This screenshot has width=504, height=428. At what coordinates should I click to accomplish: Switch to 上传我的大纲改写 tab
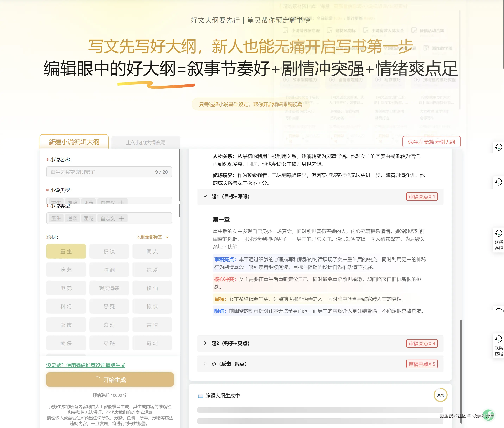tap(146, 142)
